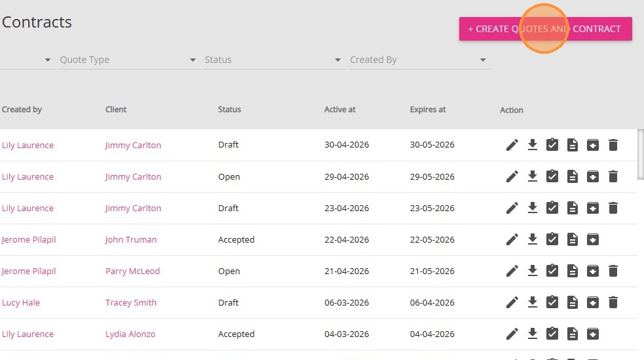Edit the contract active at 30-04-2026

512,145
